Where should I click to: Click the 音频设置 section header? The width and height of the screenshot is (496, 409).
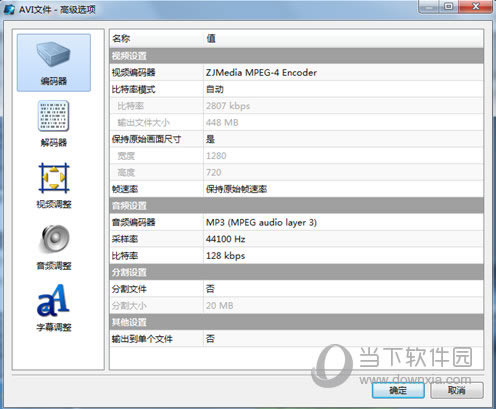[x=297, y=205]
